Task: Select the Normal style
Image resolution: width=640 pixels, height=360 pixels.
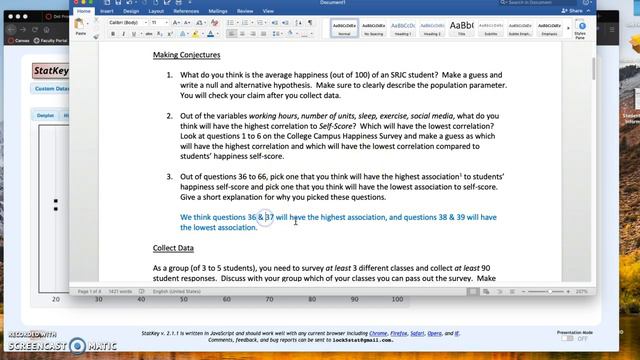Action: pos(344,29)
